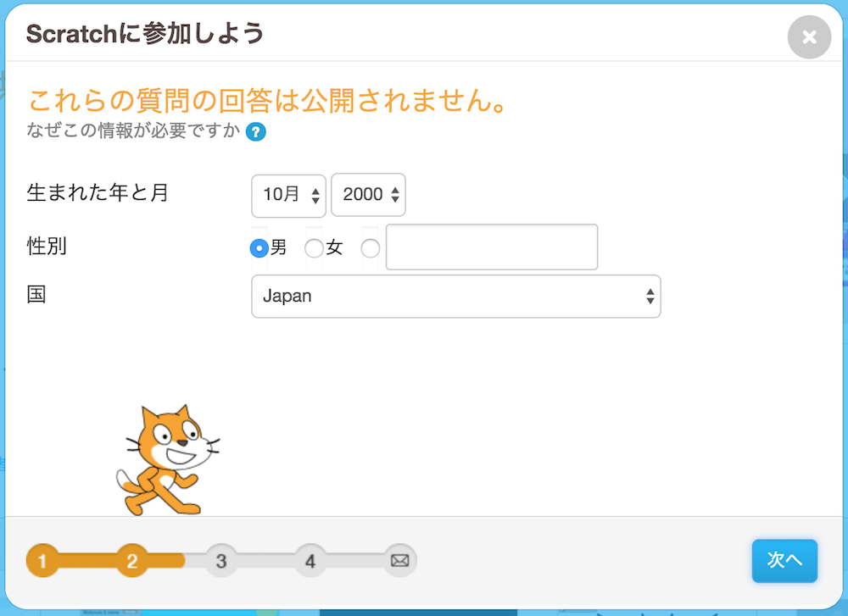
Task: Click the なぜこの情報が必要ですか link
Action: 134,132
